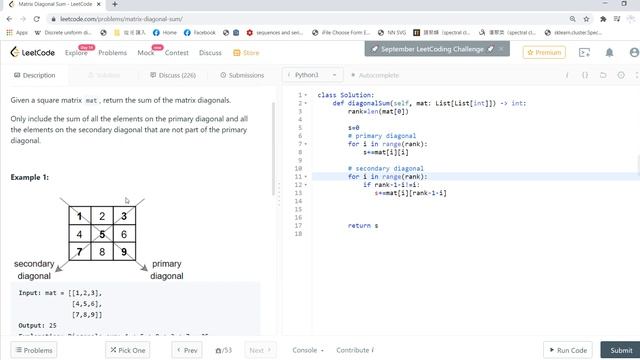This screenshot has width=640, height=360.
Task: Click the panel divider drag handle
Action: tap(279, 194)
